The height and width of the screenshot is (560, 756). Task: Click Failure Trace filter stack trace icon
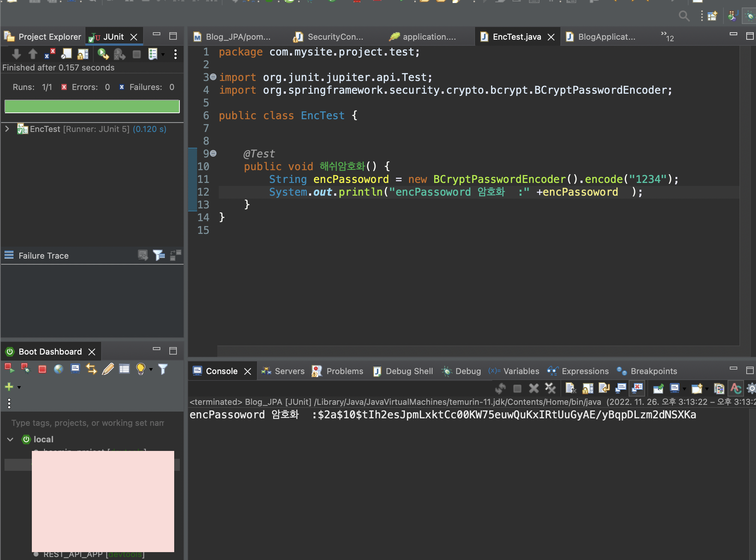[x=159, y=255]
